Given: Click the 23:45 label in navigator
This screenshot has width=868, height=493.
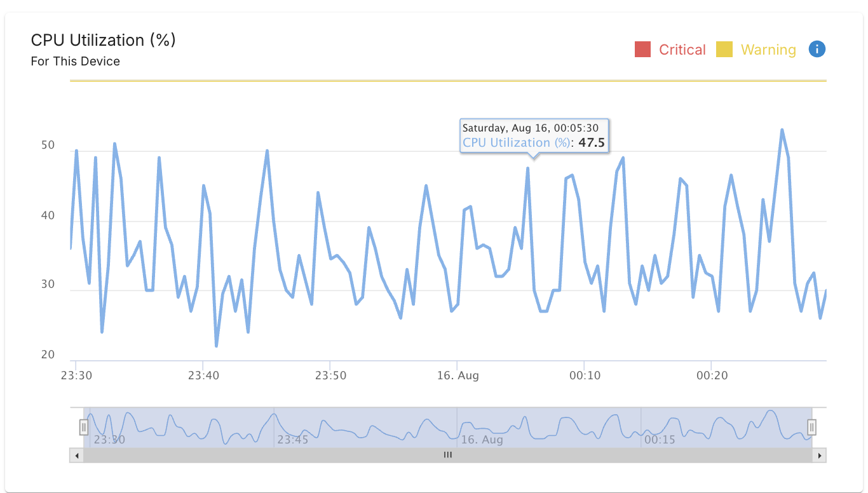Looking at the screenshot, I should coord(292,440).
